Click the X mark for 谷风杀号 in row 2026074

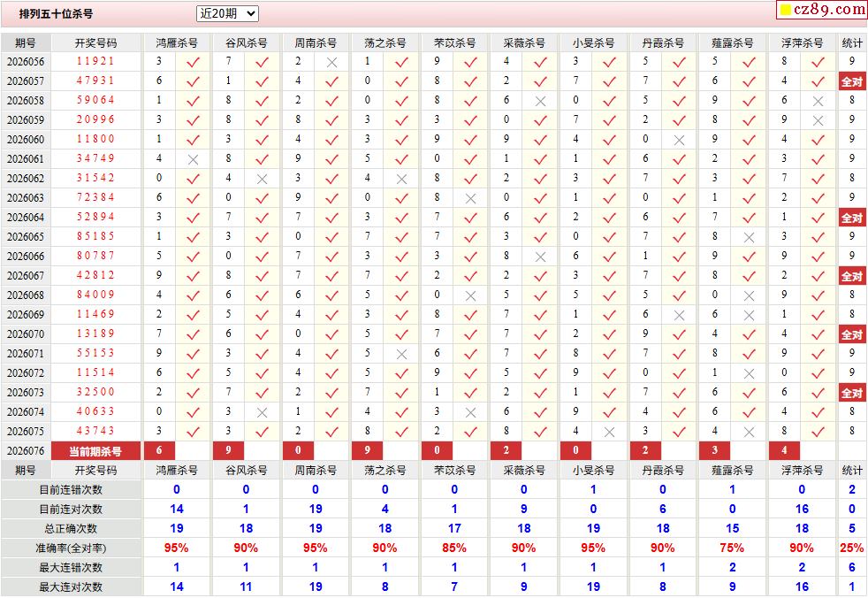pos(262,412)
